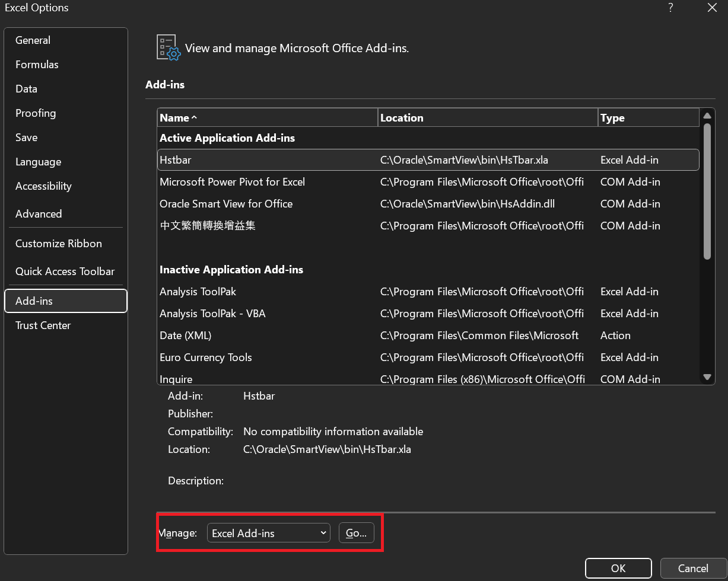Click Program Files (x86) location cell for Inquire
The image size is (728, 581).
click(x=482, y=379)
